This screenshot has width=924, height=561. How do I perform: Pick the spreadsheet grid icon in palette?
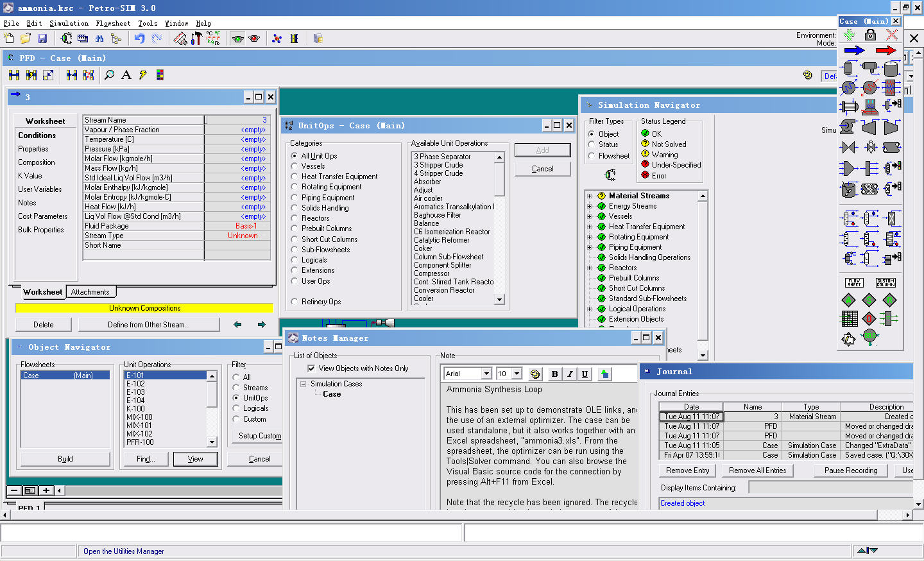pos(849,318)
